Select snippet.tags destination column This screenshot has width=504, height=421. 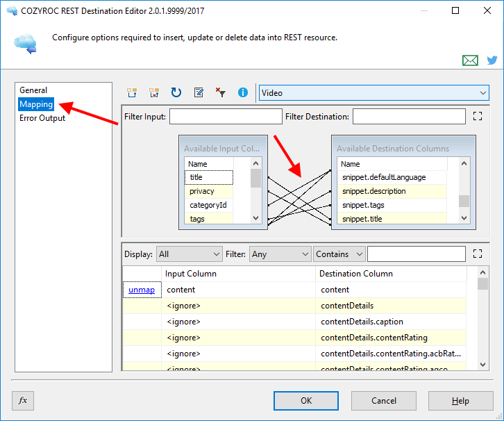[392, 205]
